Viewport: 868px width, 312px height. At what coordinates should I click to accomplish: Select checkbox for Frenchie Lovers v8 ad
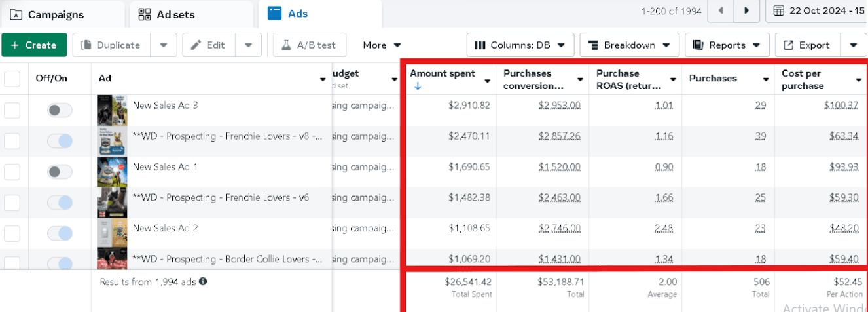coord(12,141)
